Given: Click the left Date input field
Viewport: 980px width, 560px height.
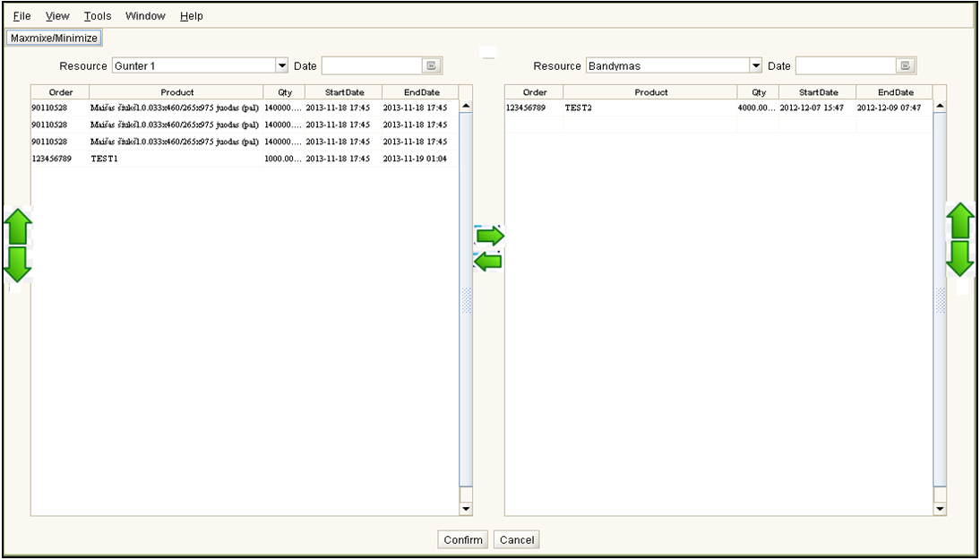Looking at the screenshot, I should coord(371,66).
